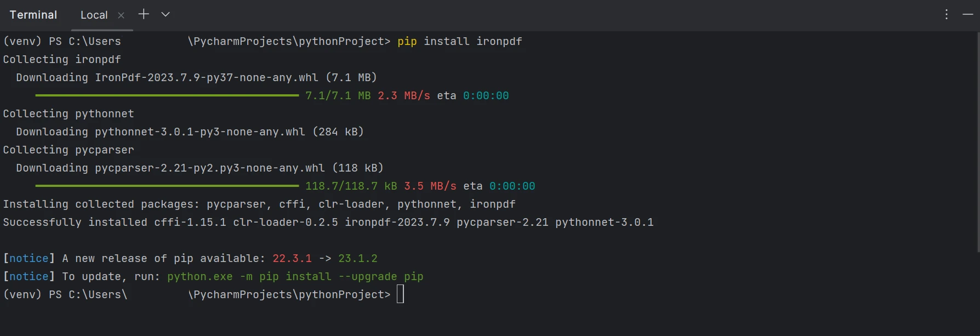Click the '118.7/118.7 kB' download size

(351, 186)
